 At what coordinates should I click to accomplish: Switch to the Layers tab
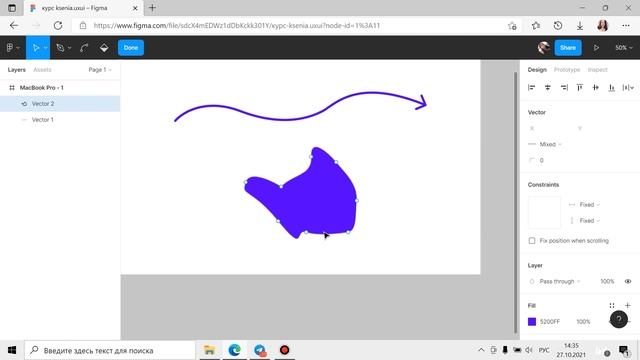(x=16, y=70)
